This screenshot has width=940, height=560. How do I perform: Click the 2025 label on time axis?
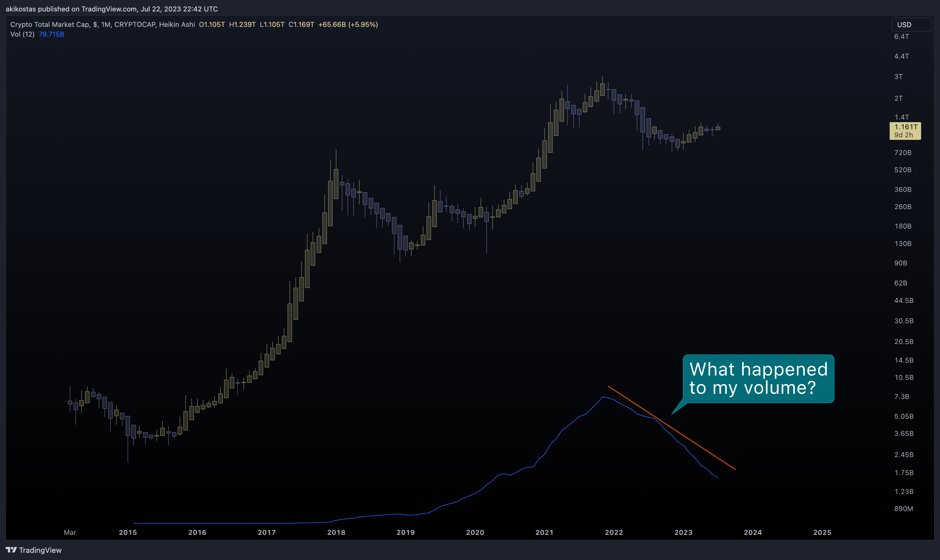click(x=822, y=533)
